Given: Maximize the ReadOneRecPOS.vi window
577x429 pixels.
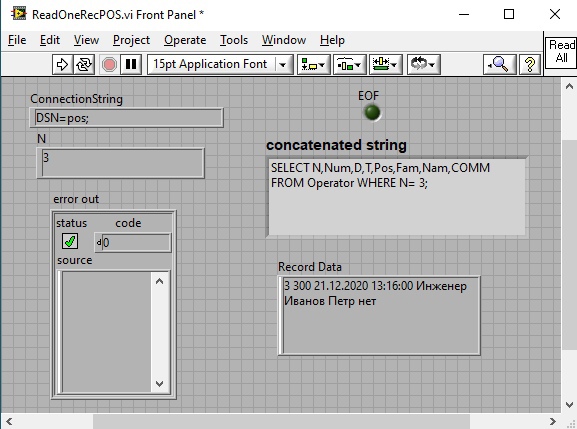Looking at the screenshot, I should coord(509,14).
